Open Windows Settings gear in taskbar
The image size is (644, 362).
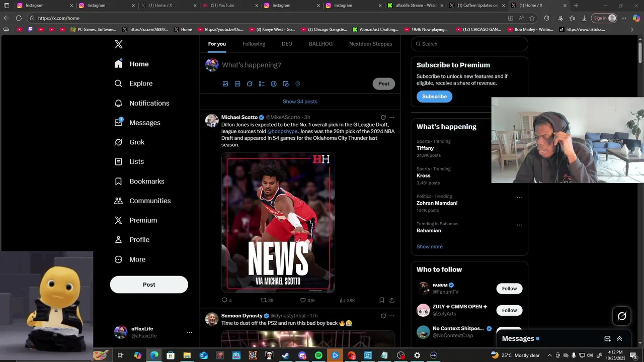click(417, 355)
